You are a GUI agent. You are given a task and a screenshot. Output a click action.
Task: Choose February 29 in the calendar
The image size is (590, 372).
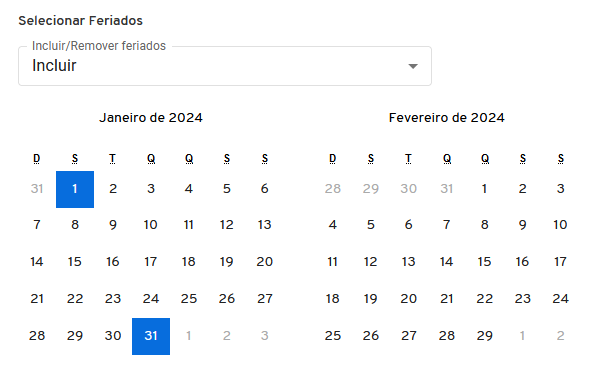click(485, 336)
